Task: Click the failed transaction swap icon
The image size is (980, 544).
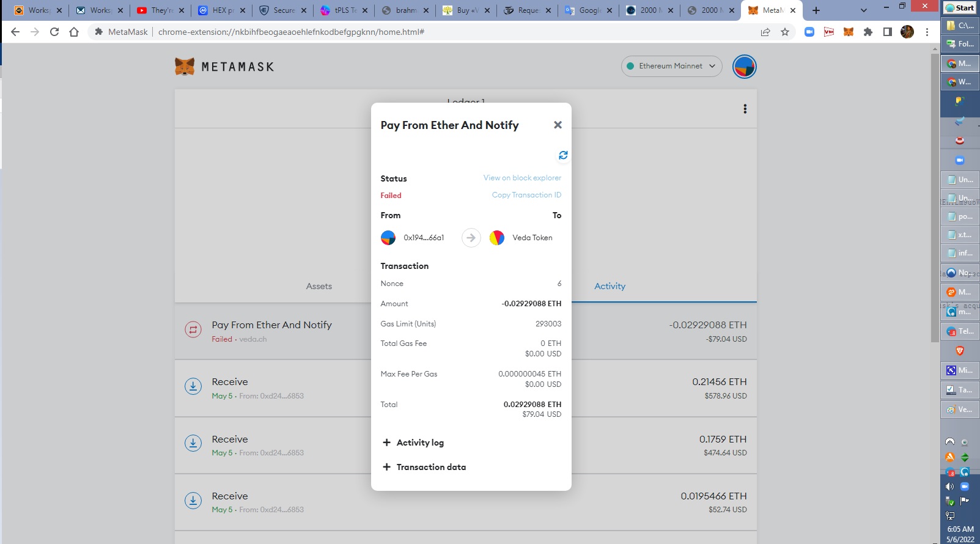Action: coord(193,329)
